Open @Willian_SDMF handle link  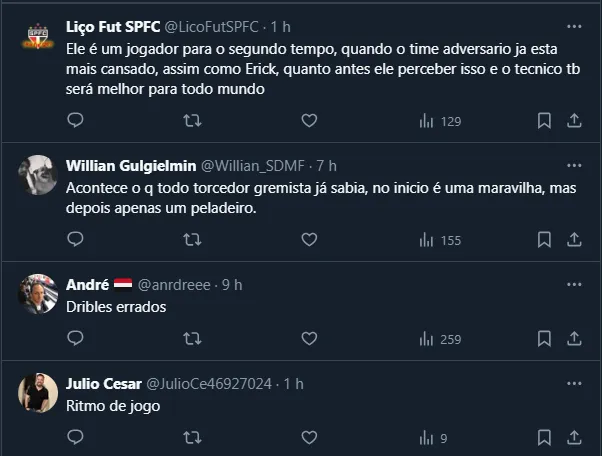pos(255,165)
